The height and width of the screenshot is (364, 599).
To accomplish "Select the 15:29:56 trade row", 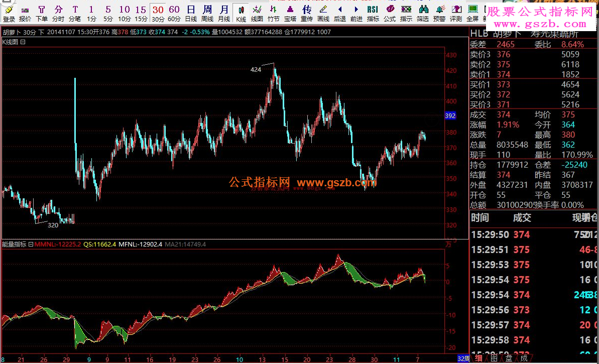I will 534,310.
